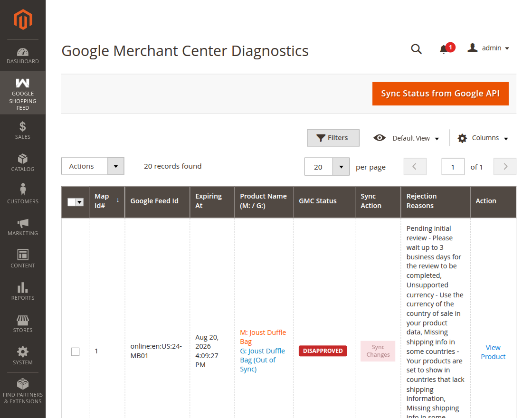Open notifications bell with 1 alert
Screen dimensions: 532x418
446,48
